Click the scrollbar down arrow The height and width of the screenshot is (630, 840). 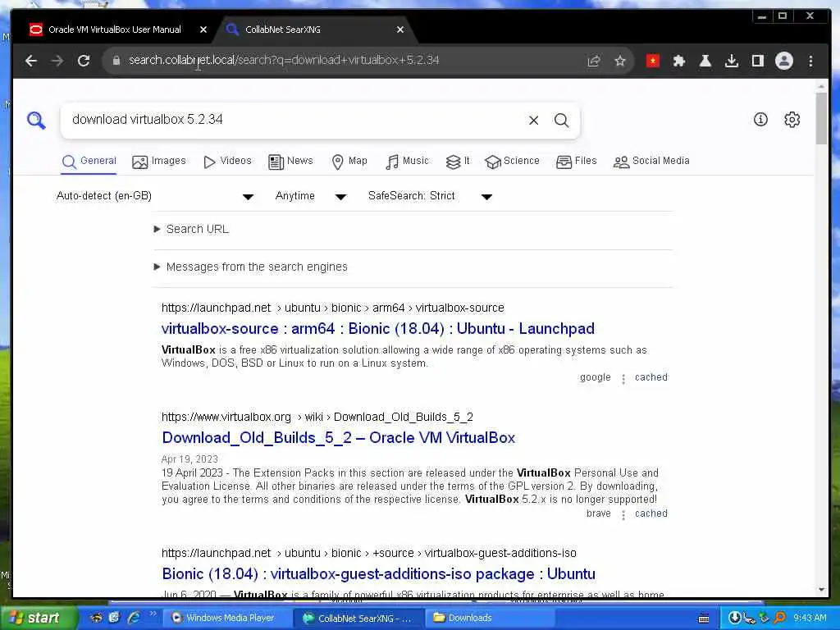coord(821,590)
